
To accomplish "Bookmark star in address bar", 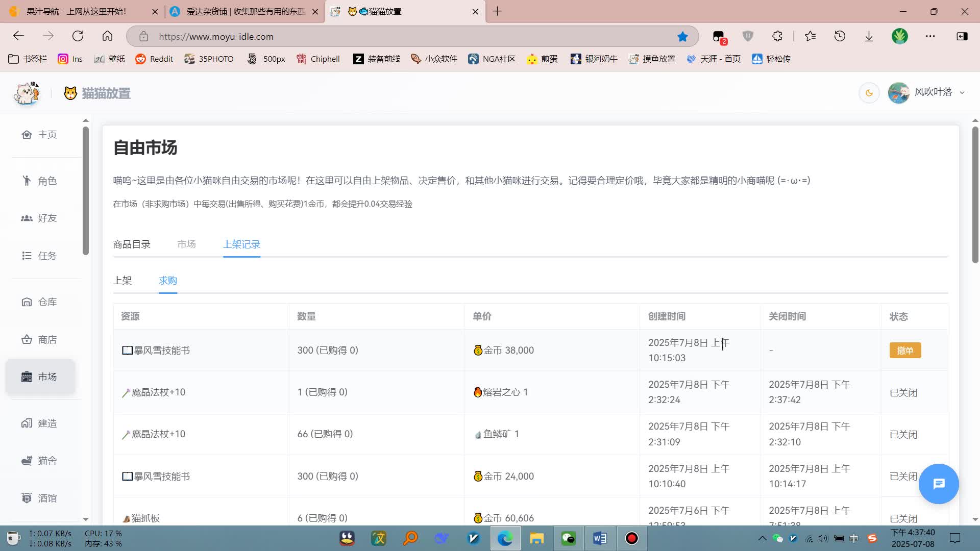I will coord(682,36).
